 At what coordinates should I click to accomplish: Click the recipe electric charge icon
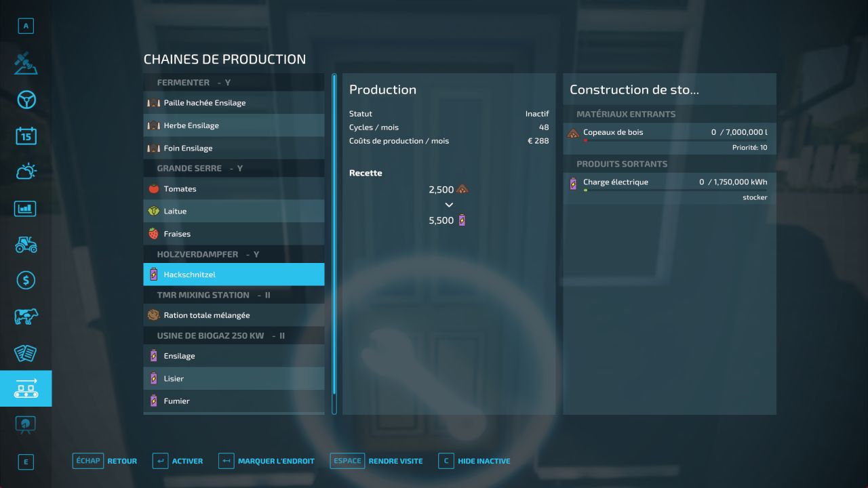[462, 220]
